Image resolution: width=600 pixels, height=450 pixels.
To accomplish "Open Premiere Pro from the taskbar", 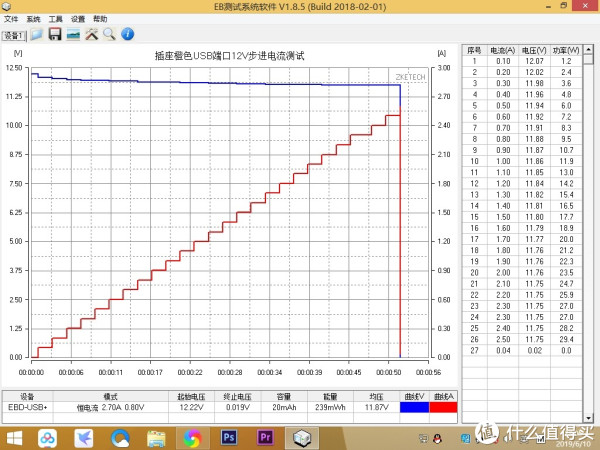I will (x=266, y=437).
